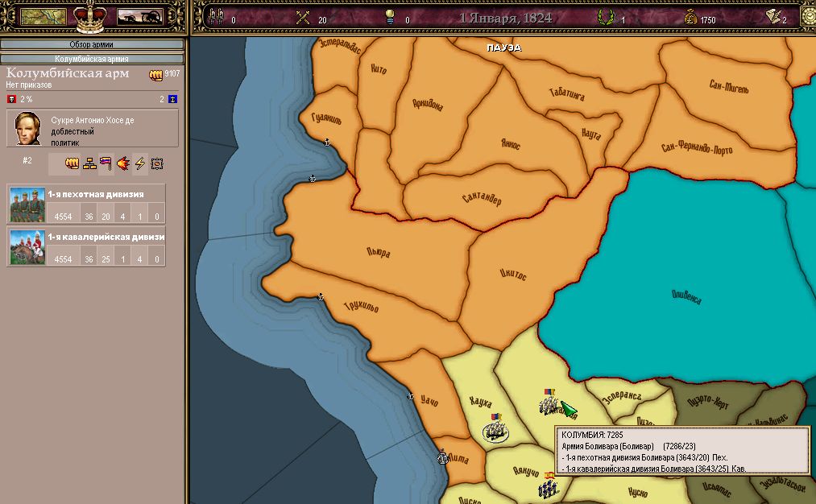
Task: Click the ship icon beside Лима
Action: pyautogui.click(x=442, y=457)
